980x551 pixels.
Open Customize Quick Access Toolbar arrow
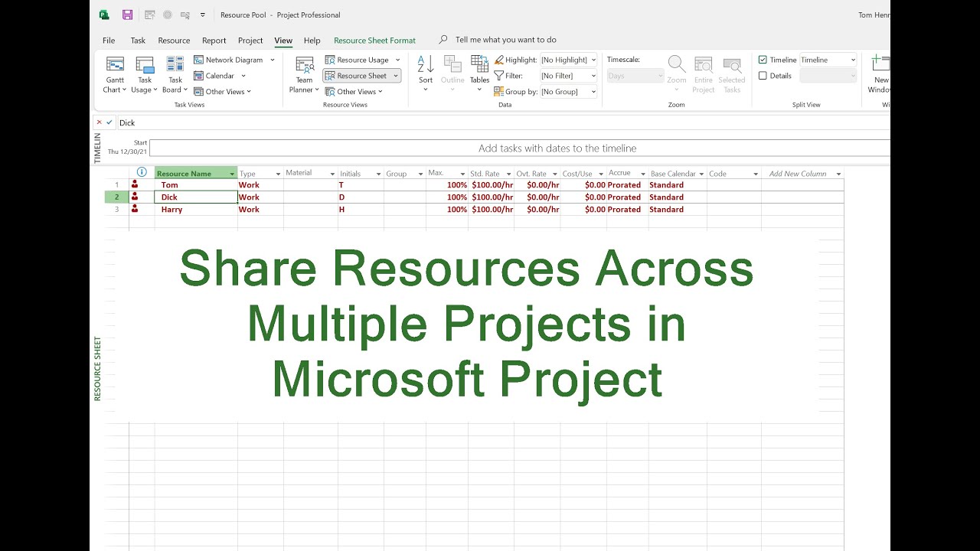203,15
